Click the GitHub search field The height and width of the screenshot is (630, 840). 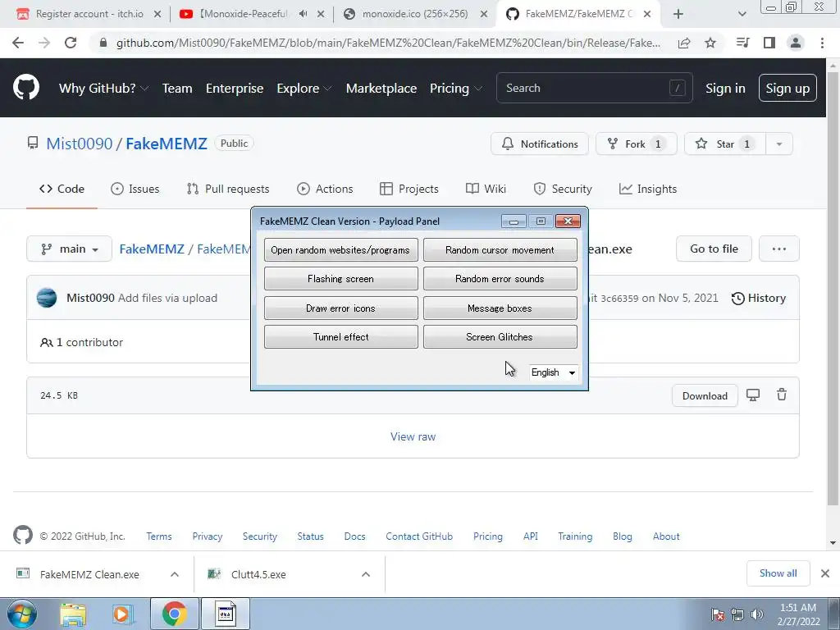tap(595, 88)
